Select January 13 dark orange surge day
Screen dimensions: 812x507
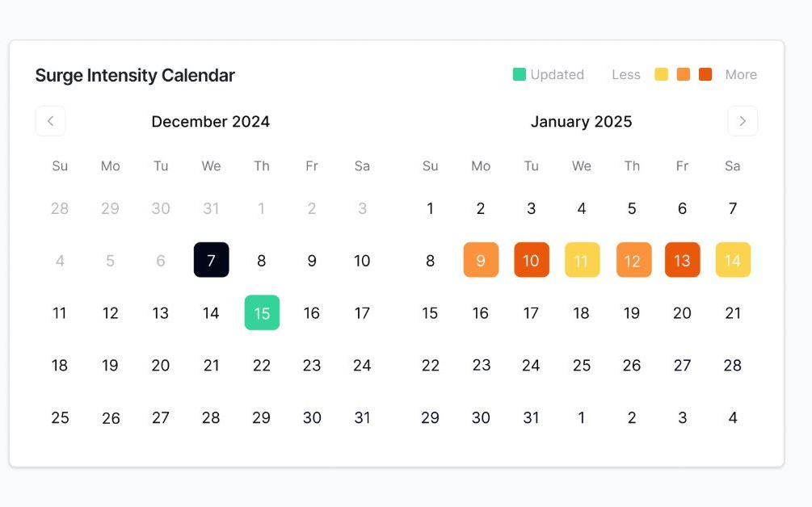click(x=682, y=260)
